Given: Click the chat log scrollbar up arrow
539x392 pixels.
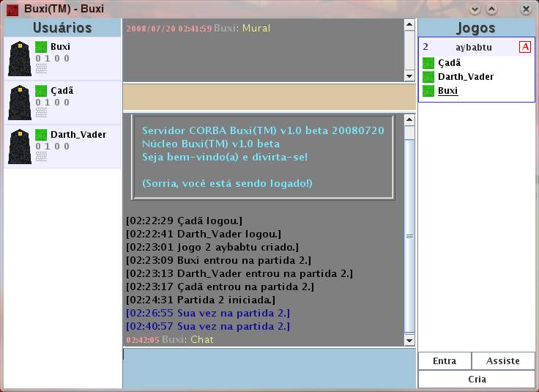Looking at the screenshot, I should 409,119.
